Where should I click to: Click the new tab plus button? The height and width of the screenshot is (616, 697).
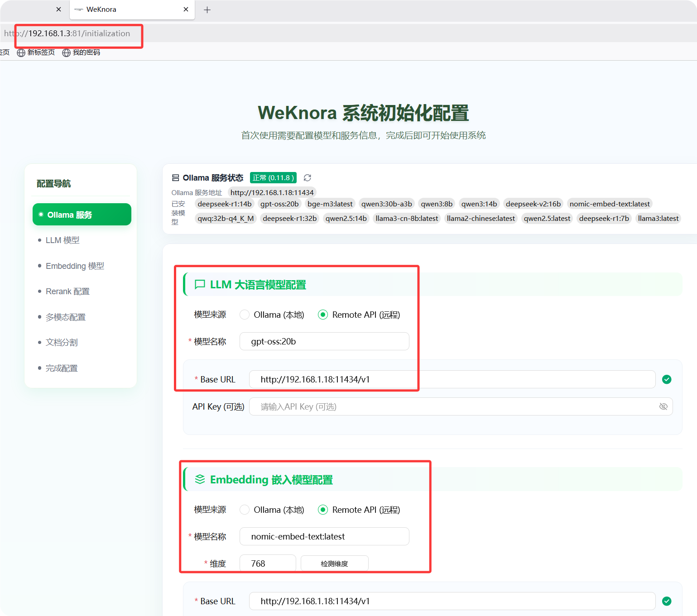click(207, 10)
